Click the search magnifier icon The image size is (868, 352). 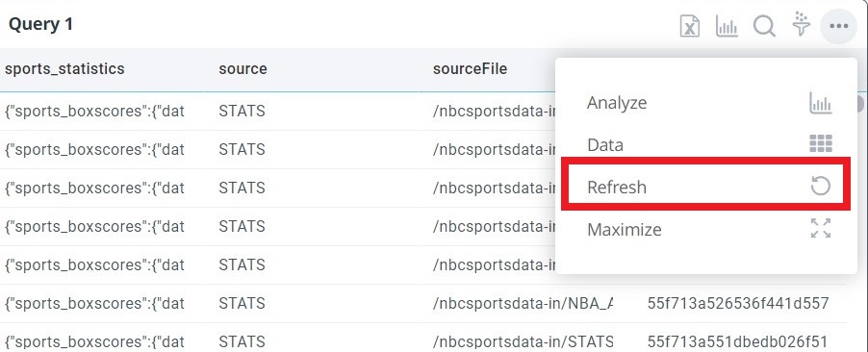764,26
